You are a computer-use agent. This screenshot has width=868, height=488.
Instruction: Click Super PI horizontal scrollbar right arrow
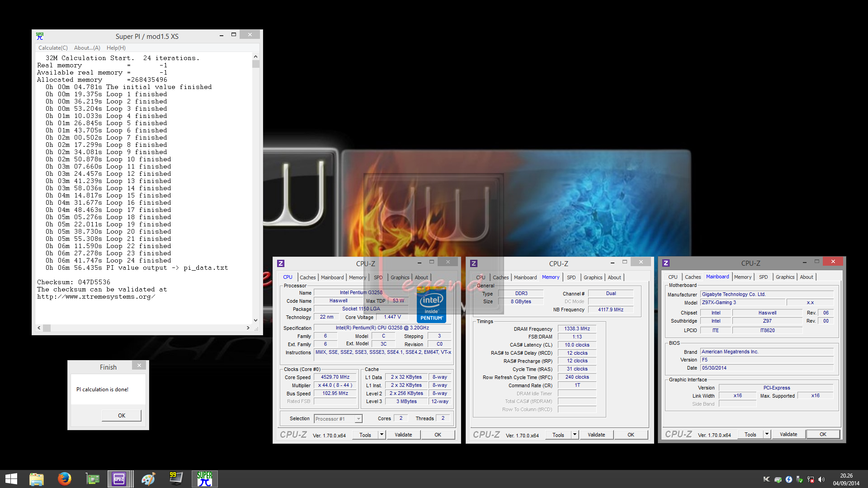(248, 328)
